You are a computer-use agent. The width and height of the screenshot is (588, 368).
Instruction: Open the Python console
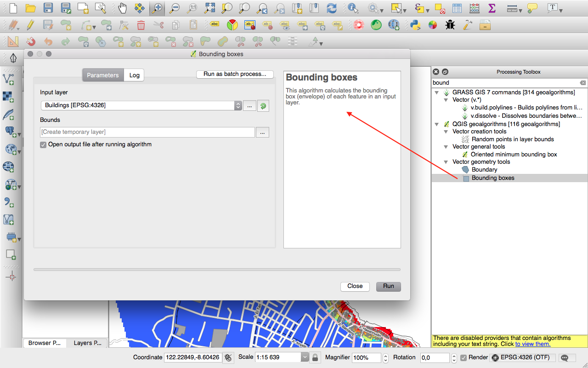click(416, 25)
